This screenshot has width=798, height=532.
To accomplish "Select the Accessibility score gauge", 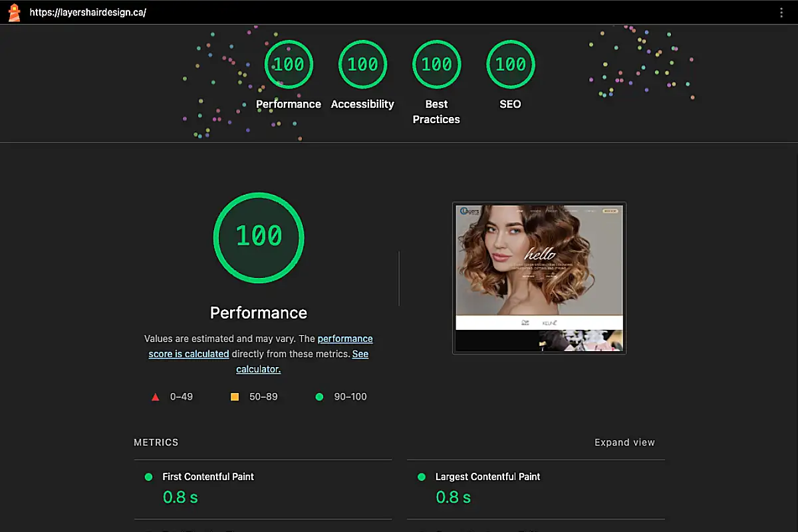I will click(x=362, y=64).
